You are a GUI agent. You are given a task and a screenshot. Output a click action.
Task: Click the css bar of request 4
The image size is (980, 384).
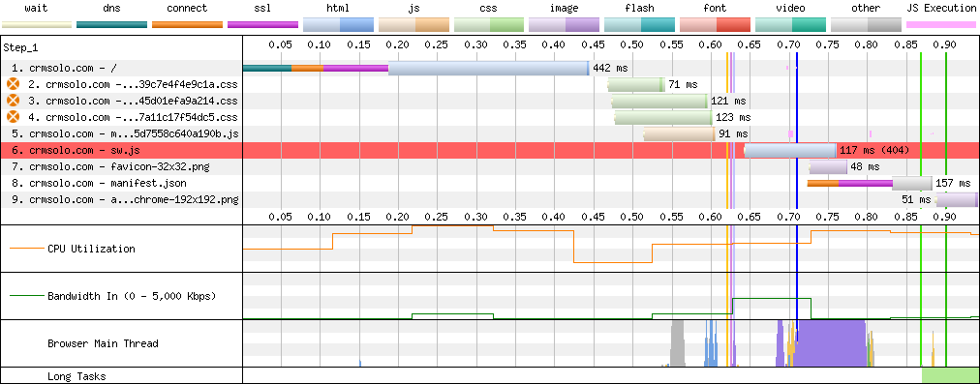(x=663, y=117)
